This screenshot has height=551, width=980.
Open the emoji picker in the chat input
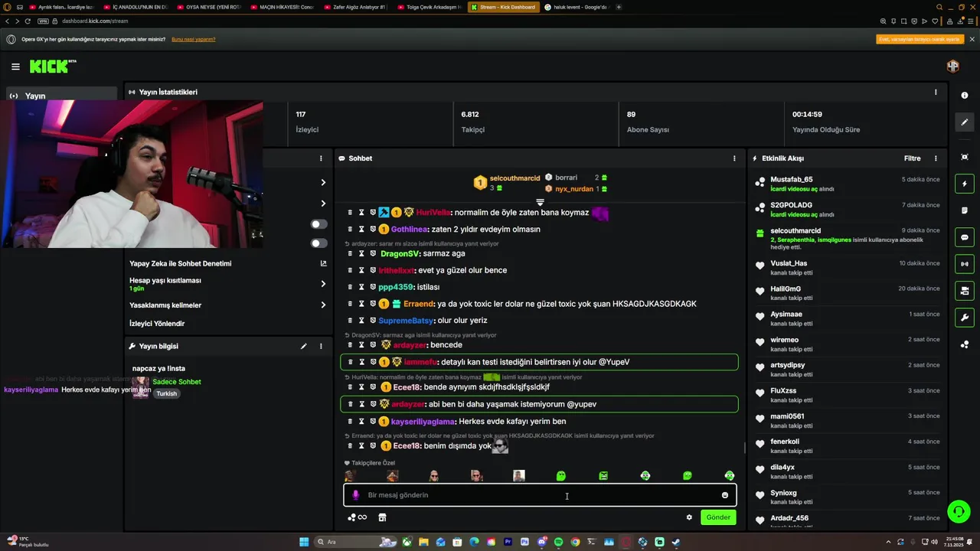(725, 495)
